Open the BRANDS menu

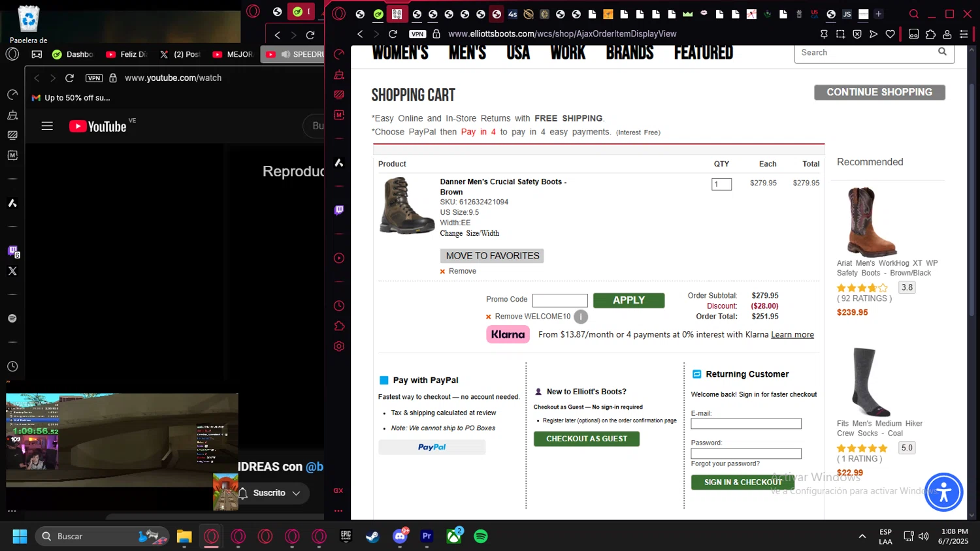tap(630, 52)
